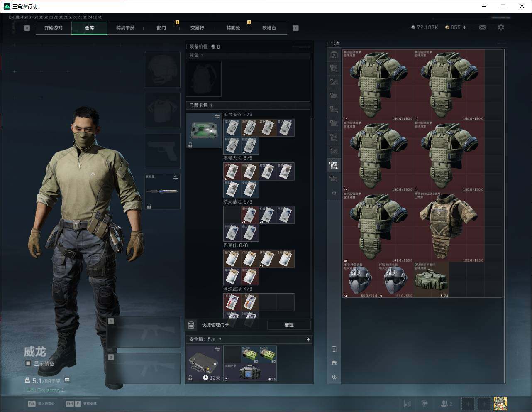Select the empty backpack slot
This screenshot has height=412, width=532.
click(204, 79)
